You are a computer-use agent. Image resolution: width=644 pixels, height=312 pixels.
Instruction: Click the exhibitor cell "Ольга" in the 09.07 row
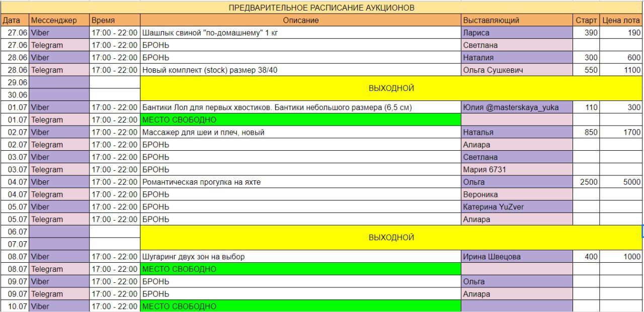click(x=517, y=281)
